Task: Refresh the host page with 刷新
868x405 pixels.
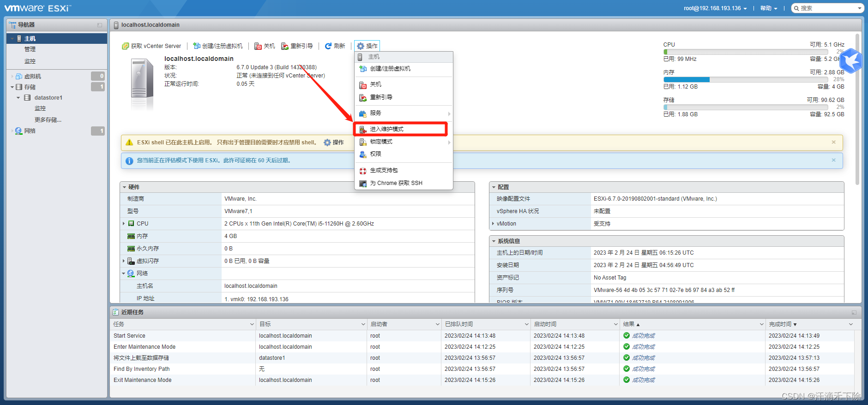Action: pyautogui.click(x=335, y=46)
